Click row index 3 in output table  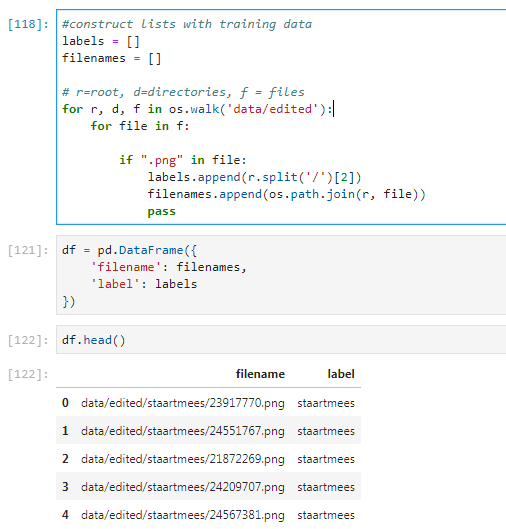click(x=65, y=487)
